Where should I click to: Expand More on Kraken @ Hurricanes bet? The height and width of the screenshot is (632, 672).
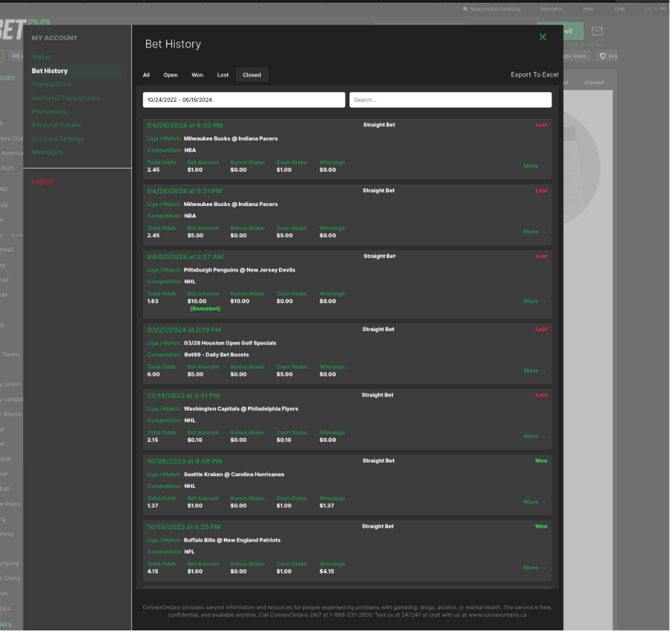click(x=537, y=503)
